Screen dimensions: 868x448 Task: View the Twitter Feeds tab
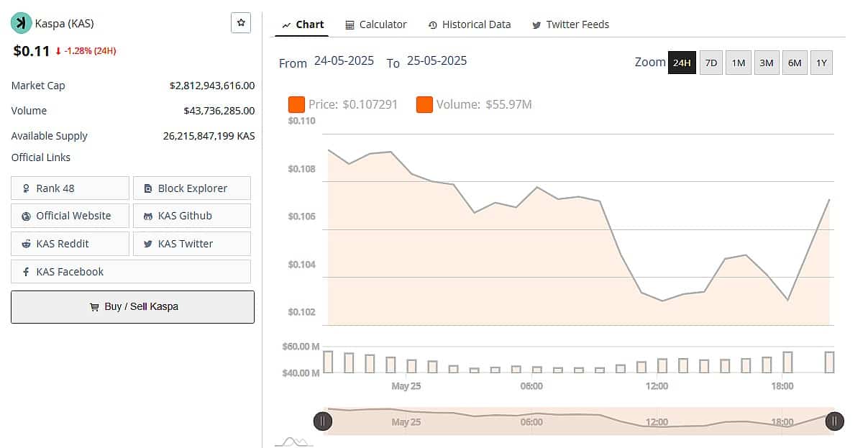(x=570, y=24)
